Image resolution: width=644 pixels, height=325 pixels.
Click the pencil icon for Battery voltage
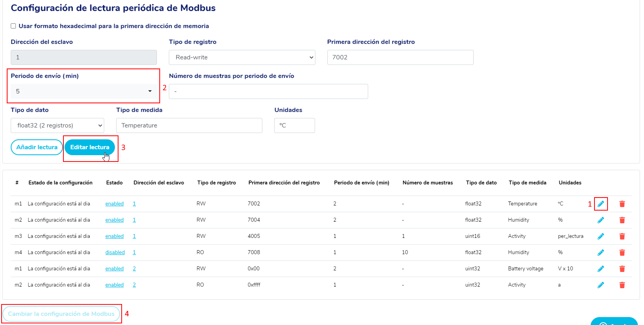coord(600,269)
